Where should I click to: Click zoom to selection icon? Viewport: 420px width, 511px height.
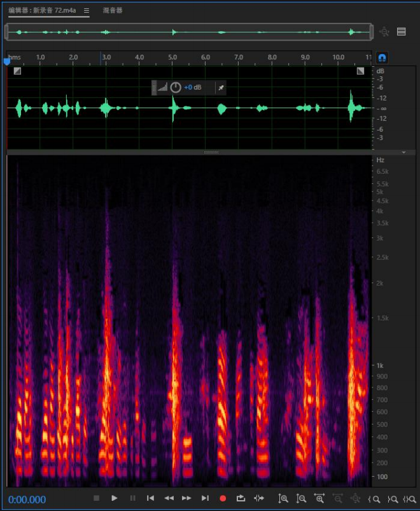click(409, 499)
